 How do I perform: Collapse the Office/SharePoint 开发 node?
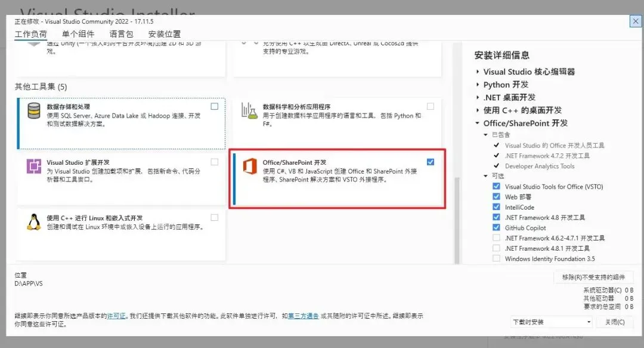pyautogui.click(x=477, y=123)
